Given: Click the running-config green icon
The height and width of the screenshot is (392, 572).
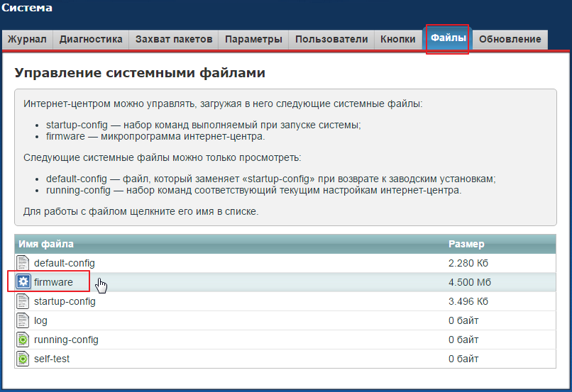Looking at the screenshot, I should tap(23, 340).
